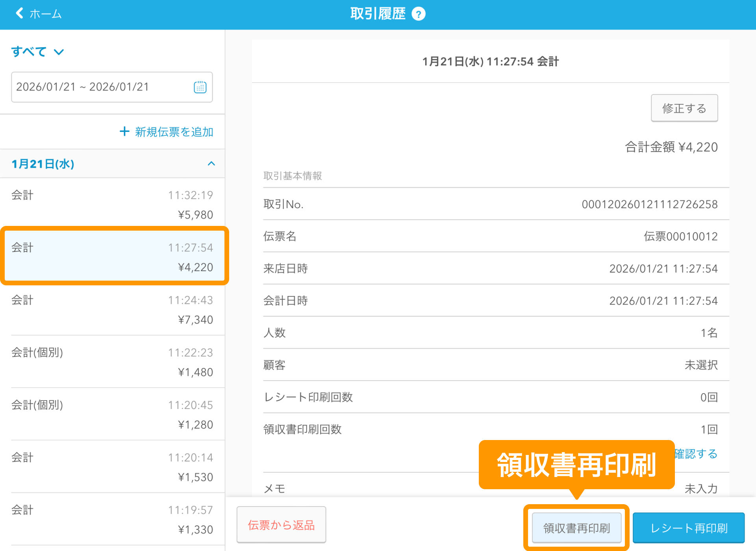
Task: Open 会計(個別) transaction for ¥1,280
Action: 112,414
